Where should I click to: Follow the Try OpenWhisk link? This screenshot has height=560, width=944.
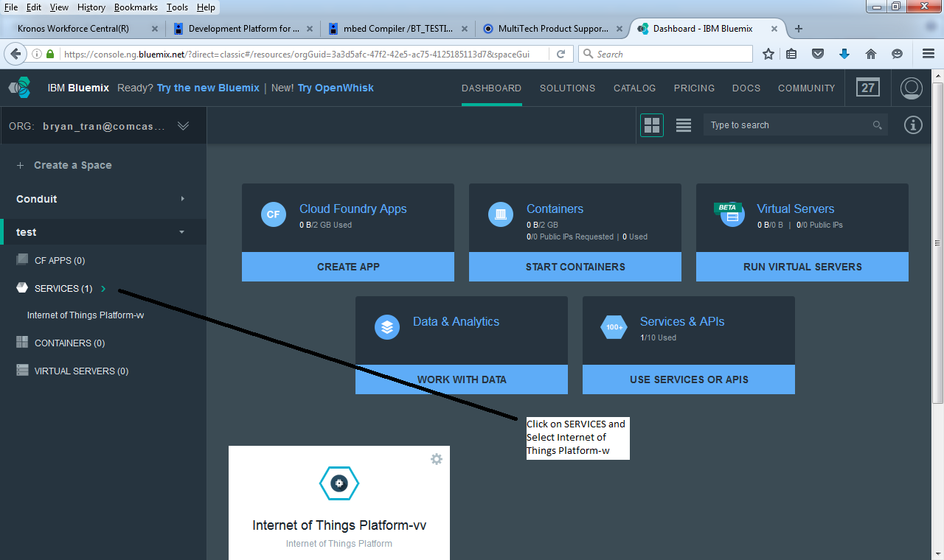336,88
